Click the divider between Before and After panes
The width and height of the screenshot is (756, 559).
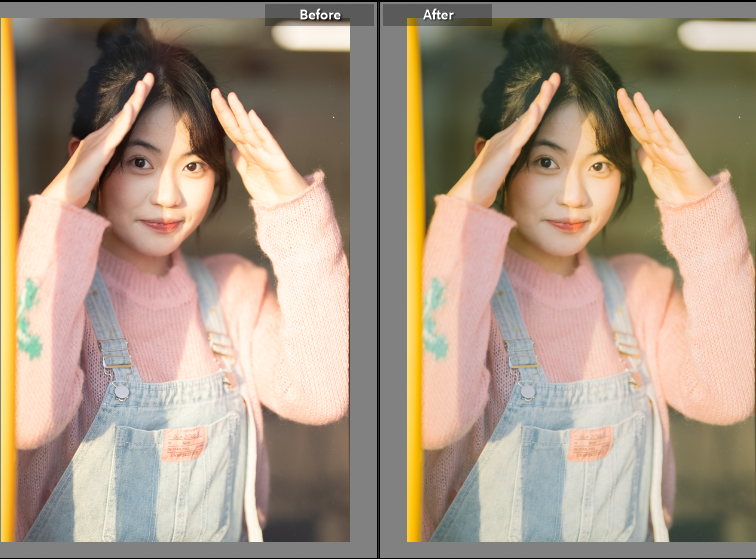378,280
